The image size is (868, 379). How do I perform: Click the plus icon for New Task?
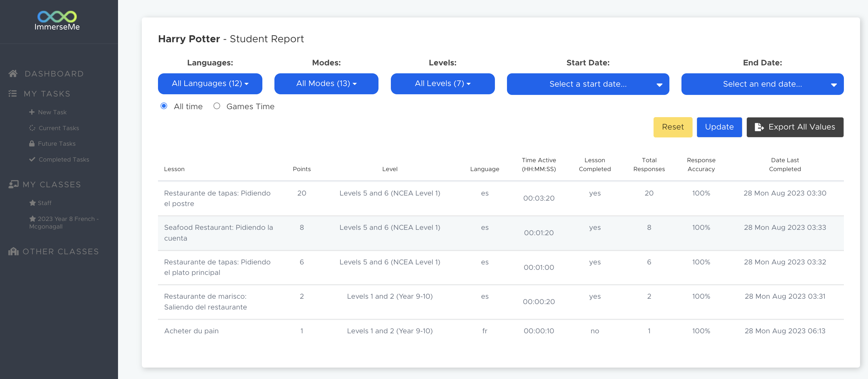(x=32, y=112)
